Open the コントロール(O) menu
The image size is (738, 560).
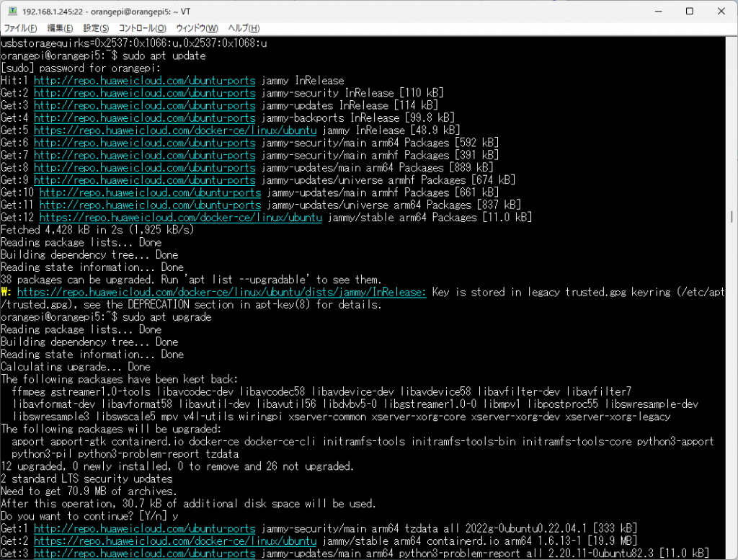[x=142, y=28]
